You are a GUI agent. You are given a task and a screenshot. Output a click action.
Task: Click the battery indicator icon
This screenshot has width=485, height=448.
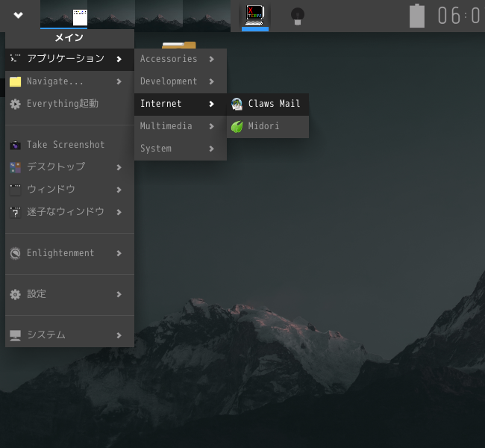417,16
